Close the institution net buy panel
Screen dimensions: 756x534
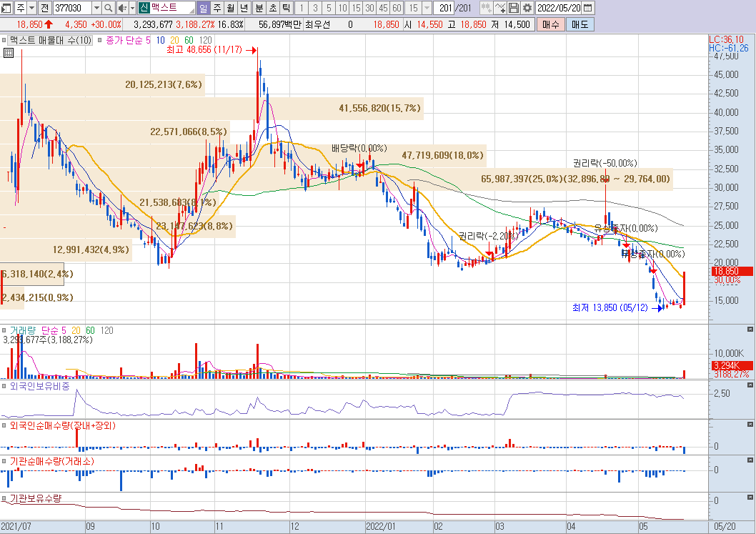(750, 460)
